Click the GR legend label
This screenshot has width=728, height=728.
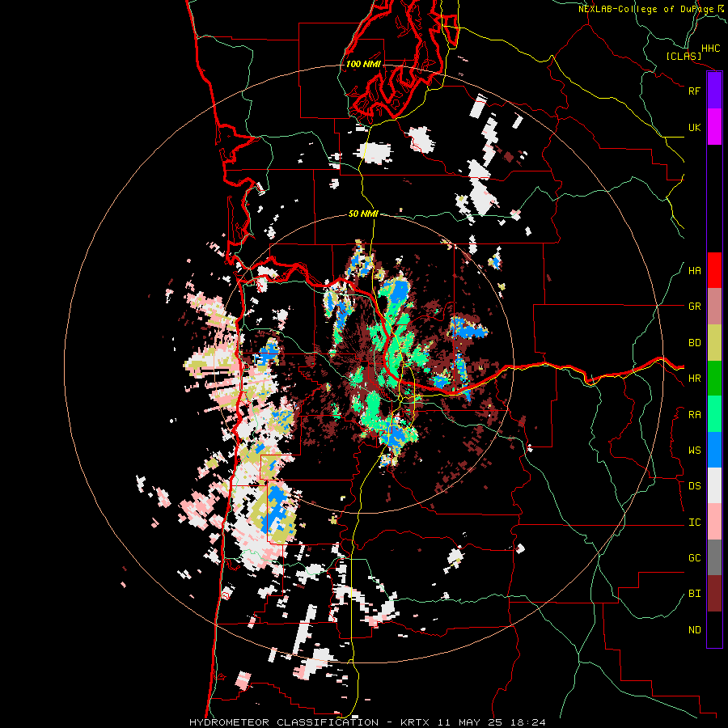coord(694,307)
